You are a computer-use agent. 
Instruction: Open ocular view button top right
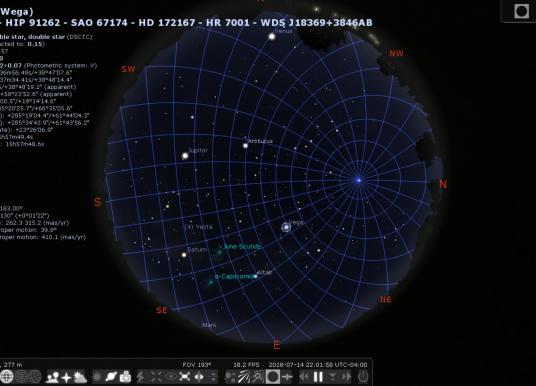[x=521, y=11]
